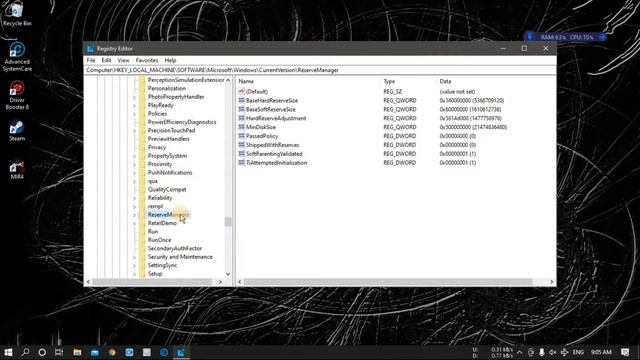640x360 pixels.
Task: Select the Privacy key
Action: click(157, 147)
